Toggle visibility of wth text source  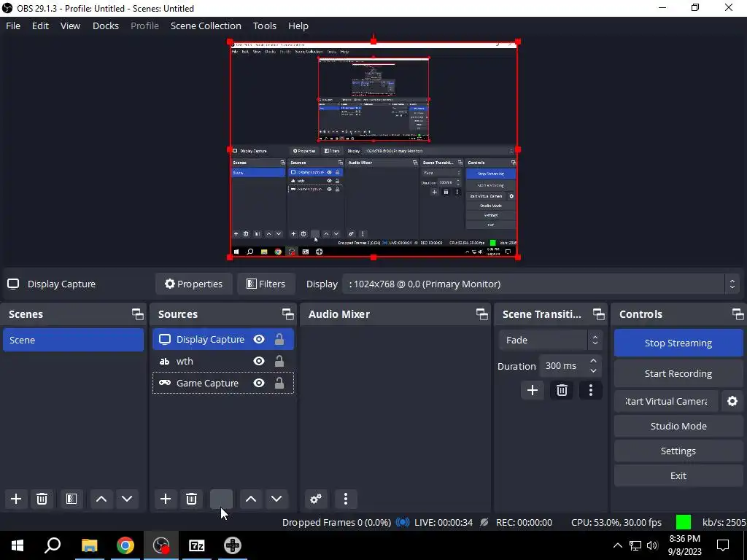259,361
